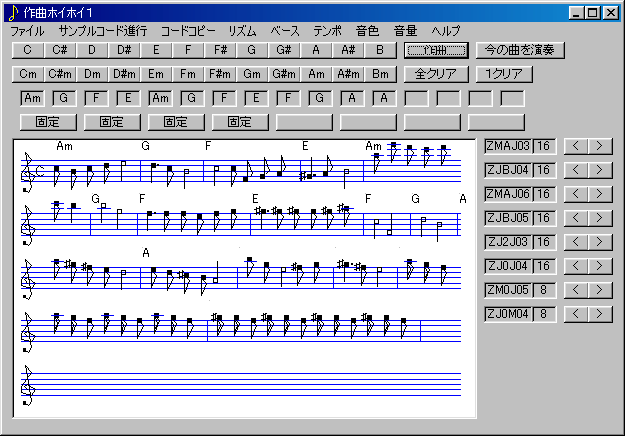
Task: Click the first empty chord slot after A
Action: point(417,98)
